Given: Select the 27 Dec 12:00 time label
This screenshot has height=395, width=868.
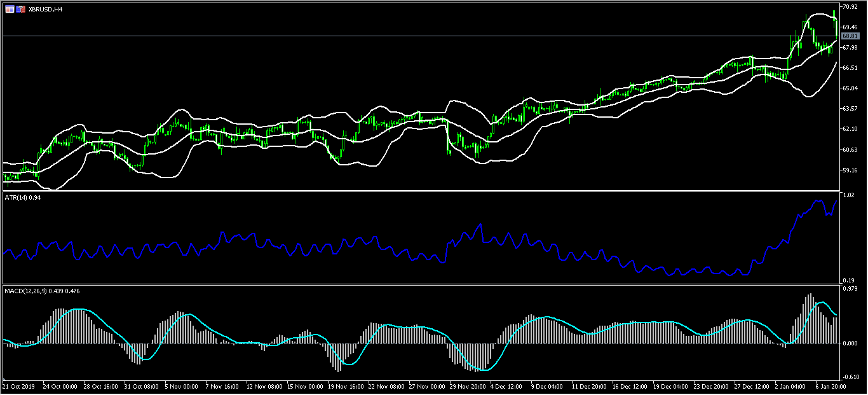Looking at the screenshot, I should coord(752,386).
